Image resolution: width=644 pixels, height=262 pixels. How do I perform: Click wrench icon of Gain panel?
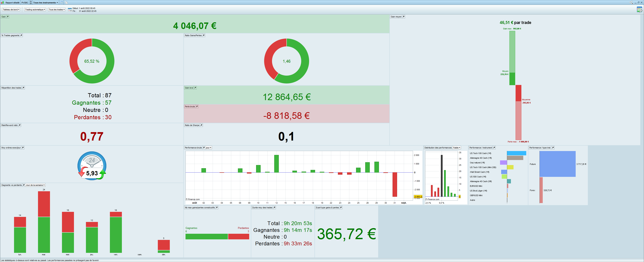(x=8, y=16)
